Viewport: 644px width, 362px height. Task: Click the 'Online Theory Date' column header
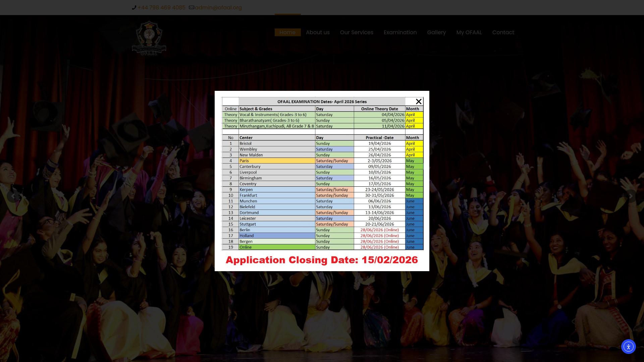[380, 109]
